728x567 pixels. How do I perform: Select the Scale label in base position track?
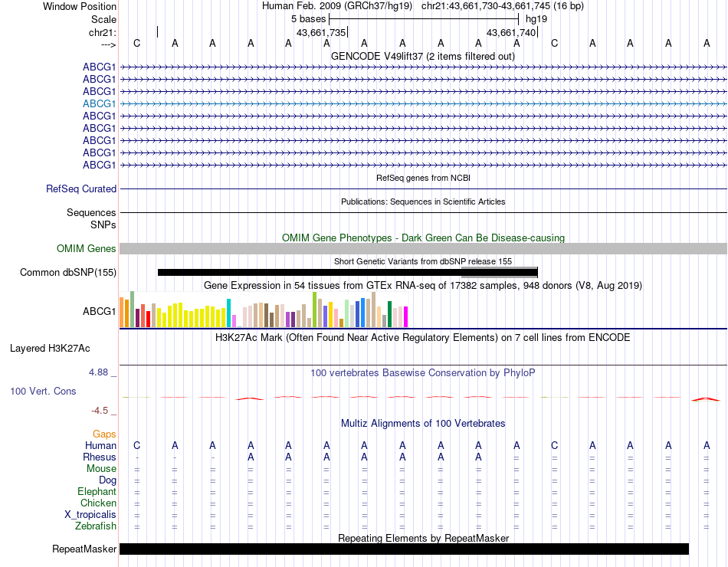click(x=103, y=19)
